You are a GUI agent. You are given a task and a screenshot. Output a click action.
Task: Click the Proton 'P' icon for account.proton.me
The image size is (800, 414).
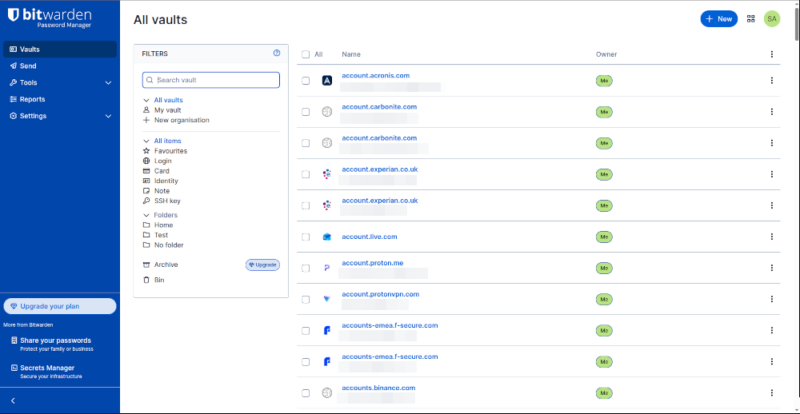pyautogui.click(x=327, y=268)
